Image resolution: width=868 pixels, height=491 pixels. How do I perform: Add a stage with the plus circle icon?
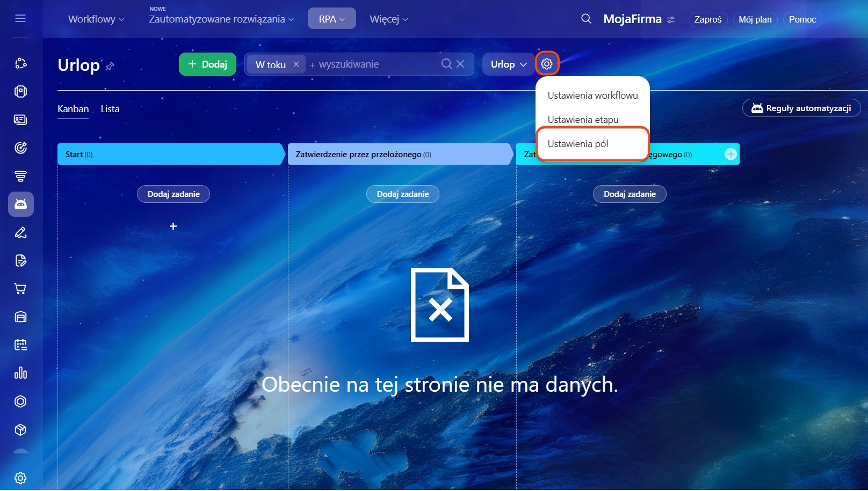[730, 155]
